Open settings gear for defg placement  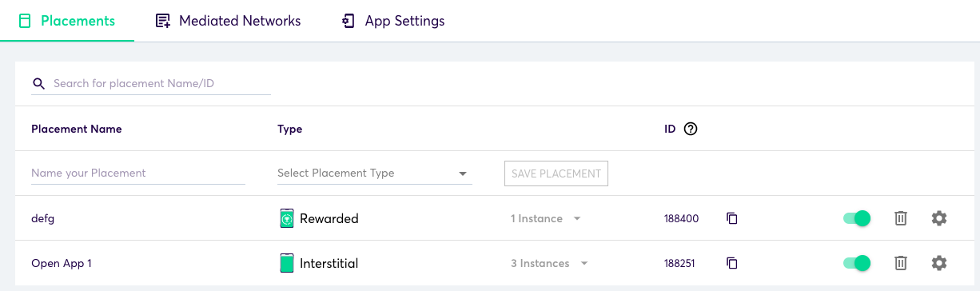(939, 218)
